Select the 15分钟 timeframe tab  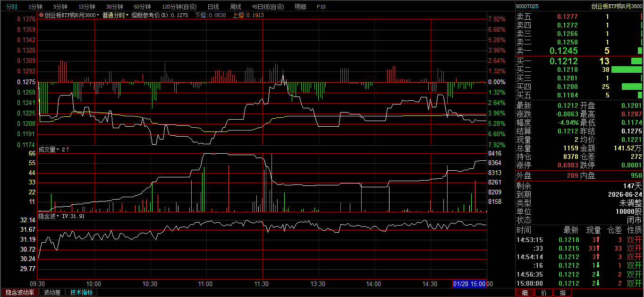86,7
